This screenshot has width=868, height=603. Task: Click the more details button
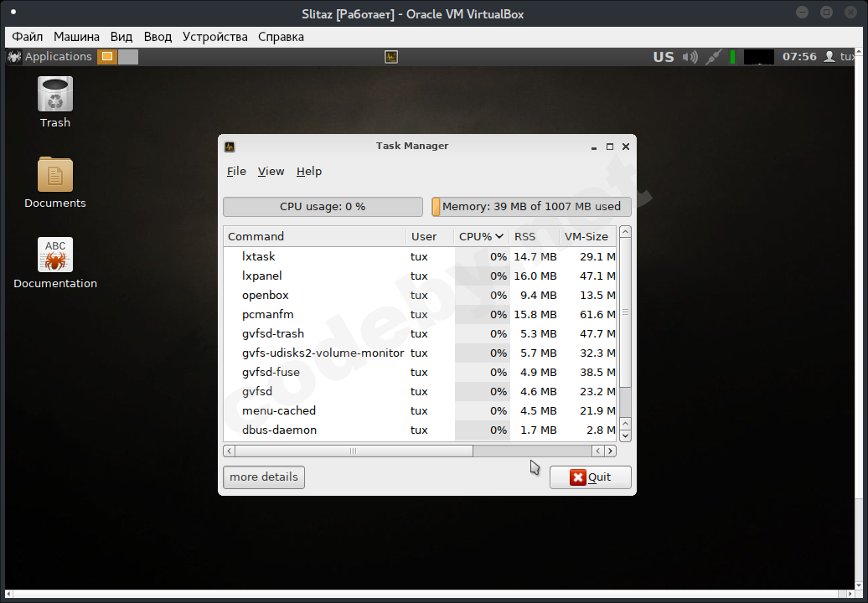263,477
